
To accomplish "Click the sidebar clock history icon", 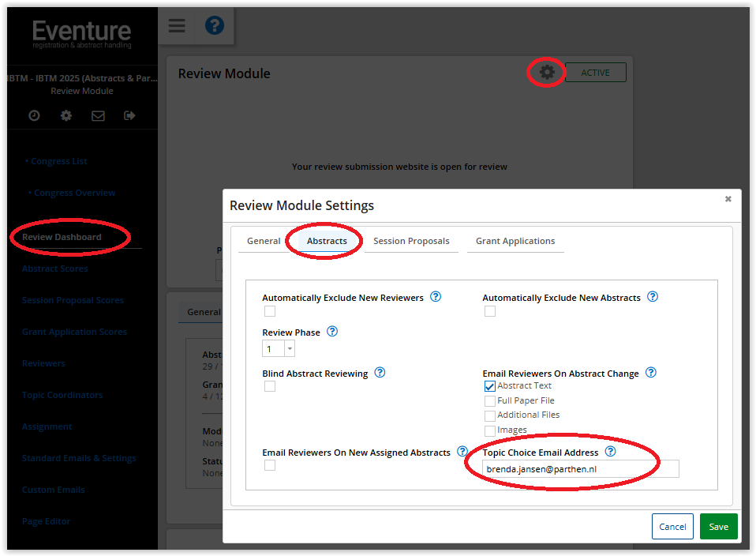I will (x=34, y=115).
